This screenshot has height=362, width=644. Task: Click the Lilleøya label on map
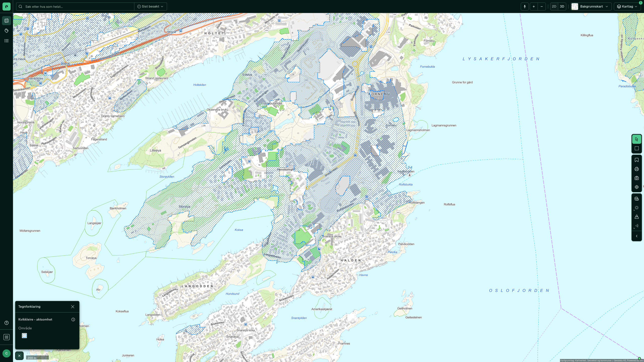155,151
